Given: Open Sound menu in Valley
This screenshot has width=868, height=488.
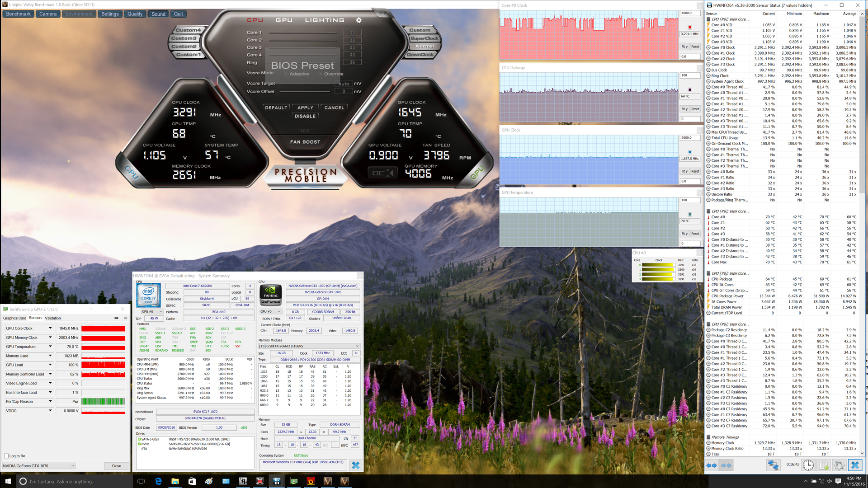Looking at the screenshot, I should [x=158, y=14].
